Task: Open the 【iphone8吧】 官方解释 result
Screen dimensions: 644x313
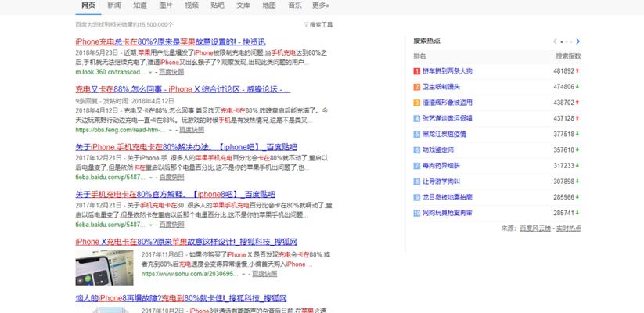Action: (x=175, y=194)
